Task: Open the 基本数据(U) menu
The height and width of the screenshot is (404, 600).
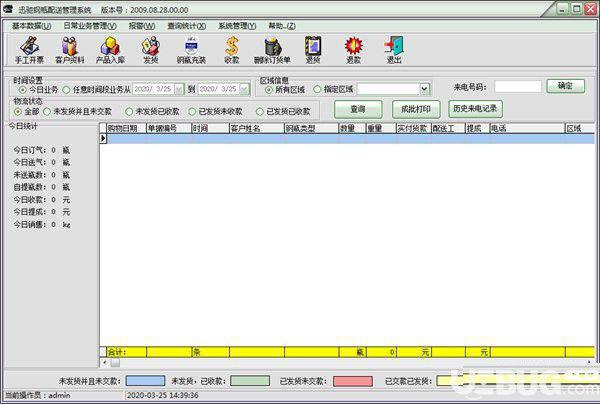Action: click(31, 26)
